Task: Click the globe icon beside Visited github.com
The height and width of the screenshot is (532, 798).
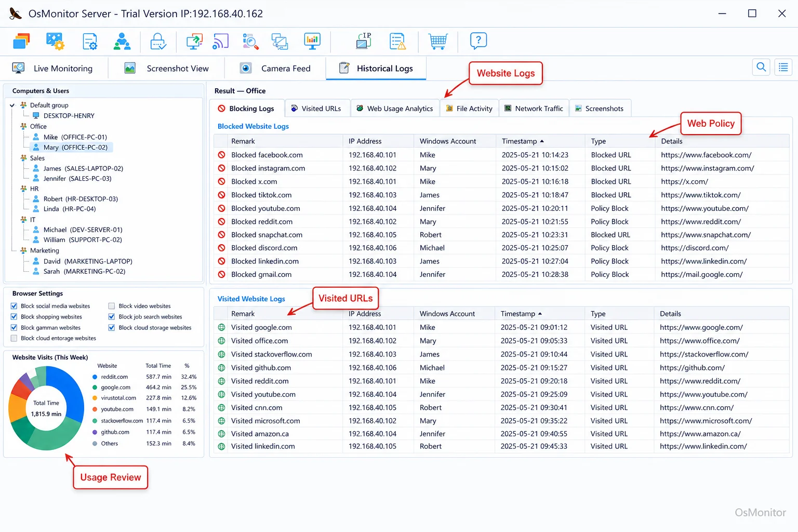Action: click(x=221, y=367)
